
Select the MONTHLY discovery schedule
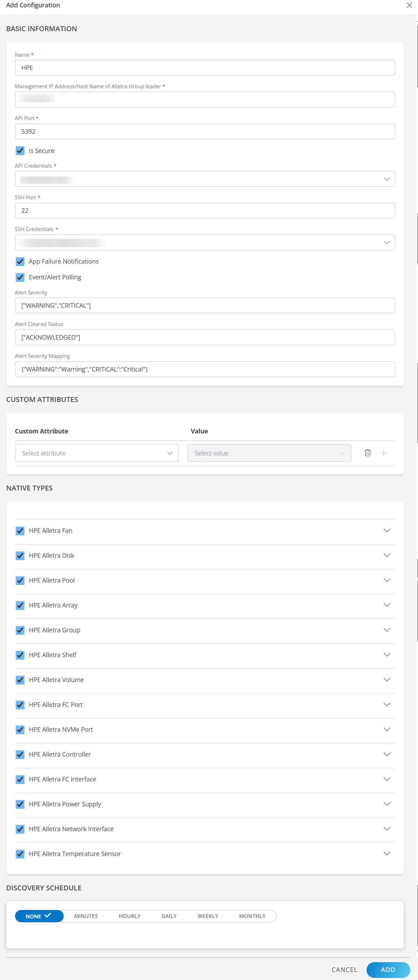click(x=252, y=916)
